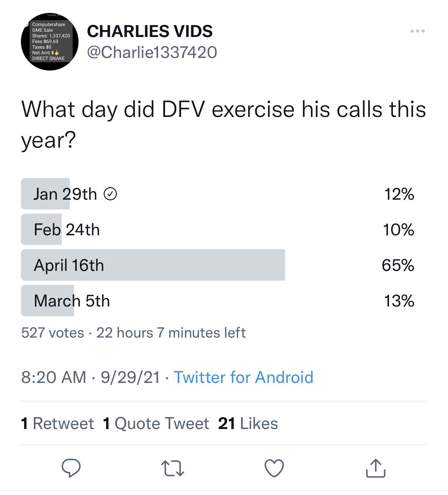Show the 21 Likes list
Screen dimensions: 448x495
pos(248,423)
